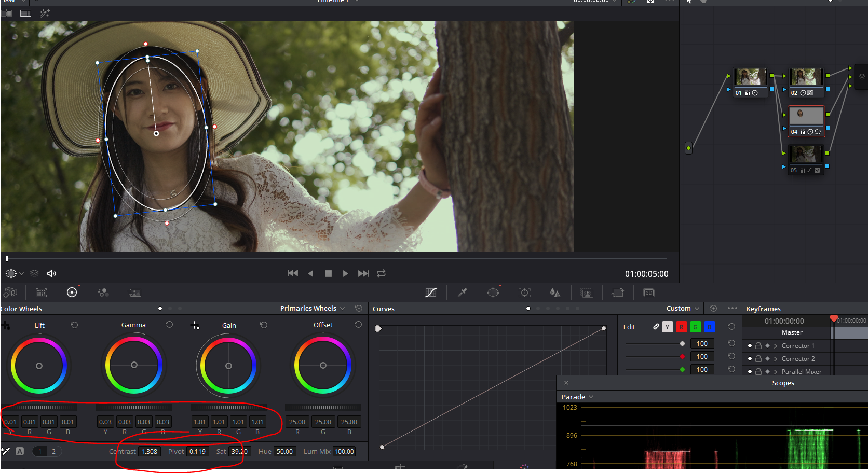The image size is (868, 473).
Task: Open the RGB Mixer palette
Action: click(x=103, y=293)
